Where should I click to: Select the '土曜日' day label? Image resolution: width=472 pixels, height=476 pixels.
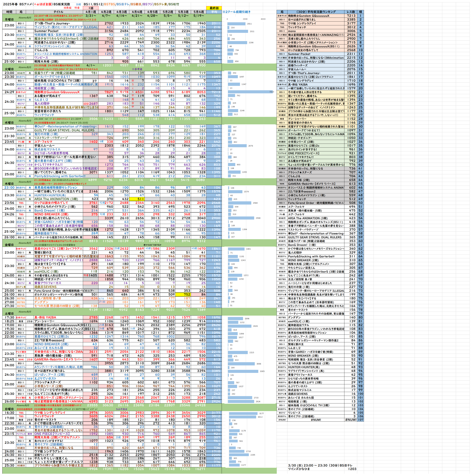(x=9, y=314)
